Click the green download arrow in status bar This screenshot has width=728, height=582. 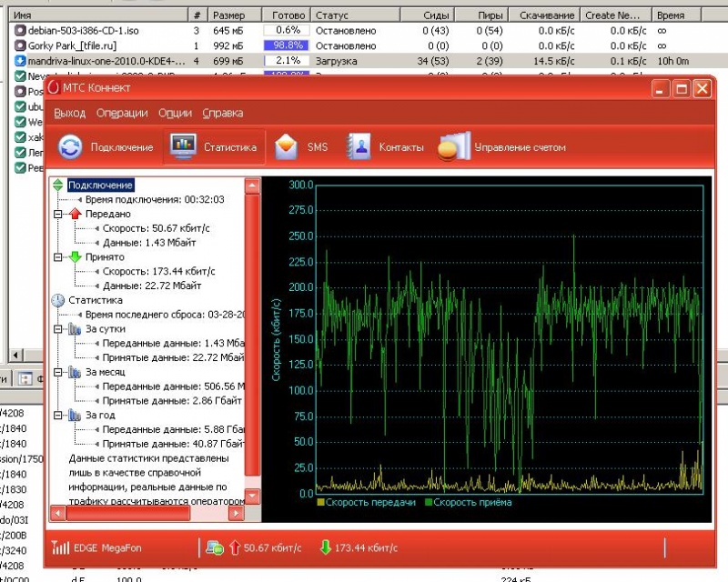click(x=326, y=547)
